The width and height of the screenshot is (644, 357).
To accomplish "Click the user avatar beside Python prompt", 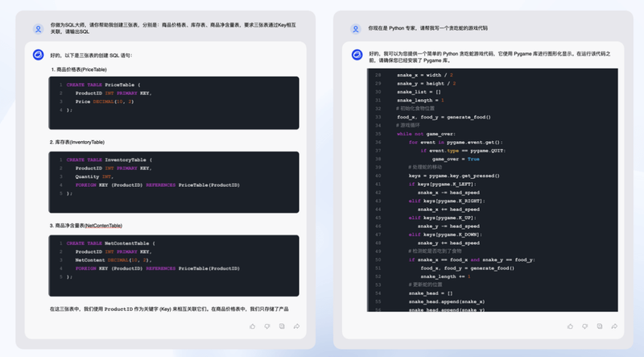I will click(x=356, y=29).
